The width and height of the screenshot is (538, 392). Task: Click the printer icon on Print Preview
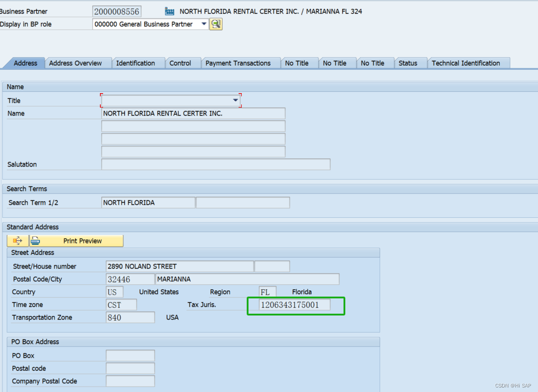coord(35,241)
